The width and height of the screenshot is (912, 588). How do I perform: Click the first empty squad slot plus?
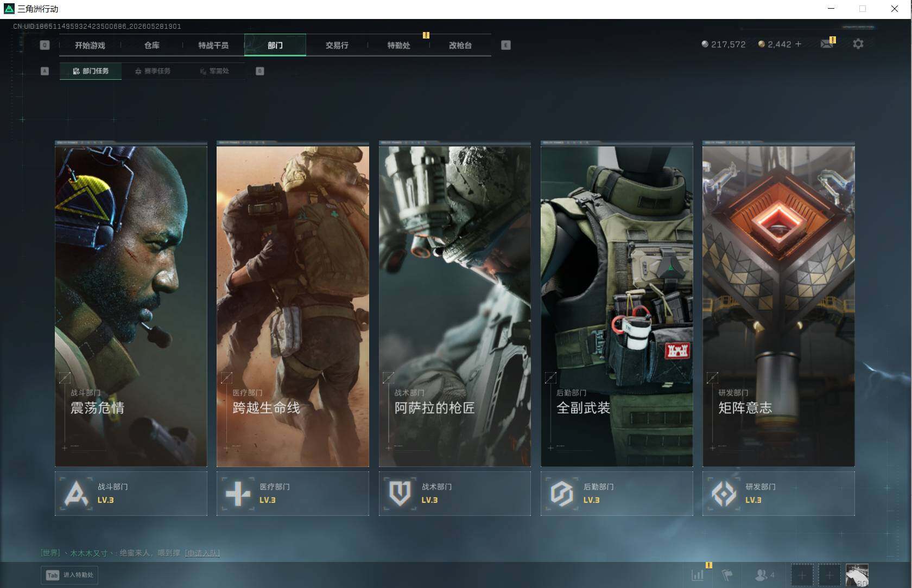click(802, 575)
